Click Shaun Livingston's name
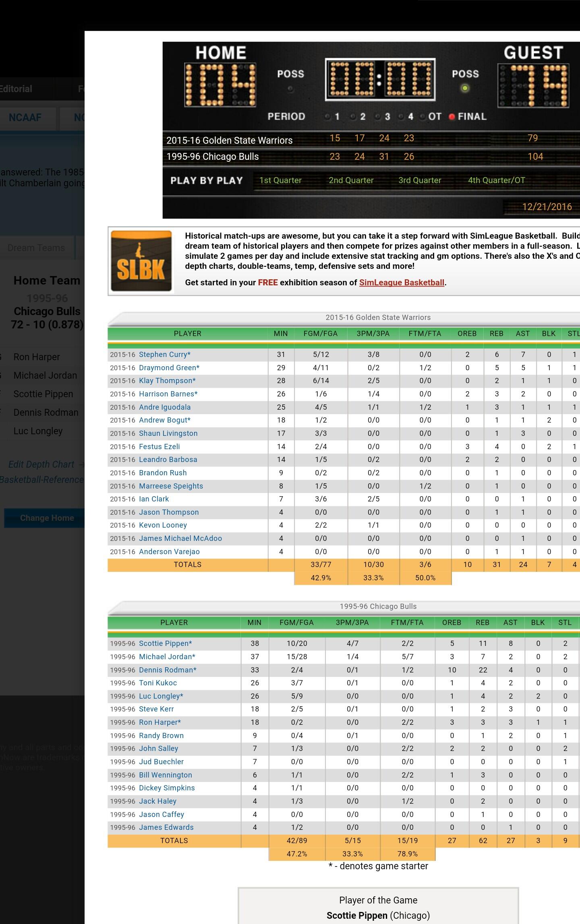 [168, 433]
